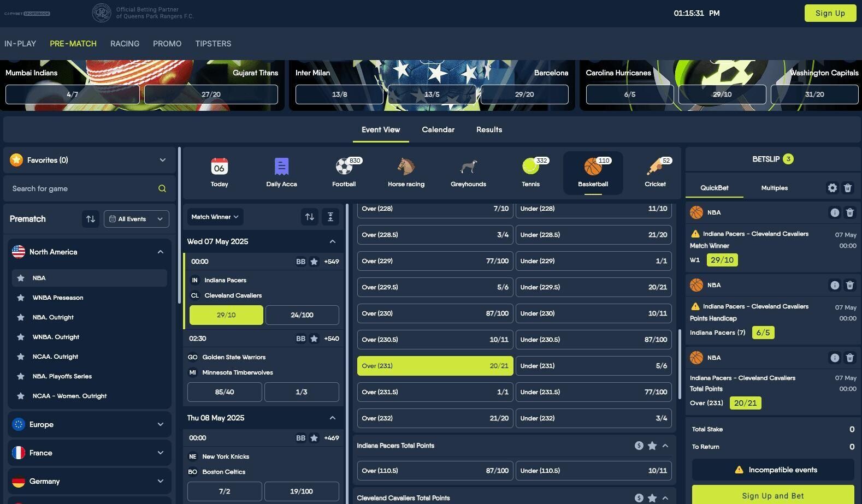Collapse the North America region

[x=89, y=252]
